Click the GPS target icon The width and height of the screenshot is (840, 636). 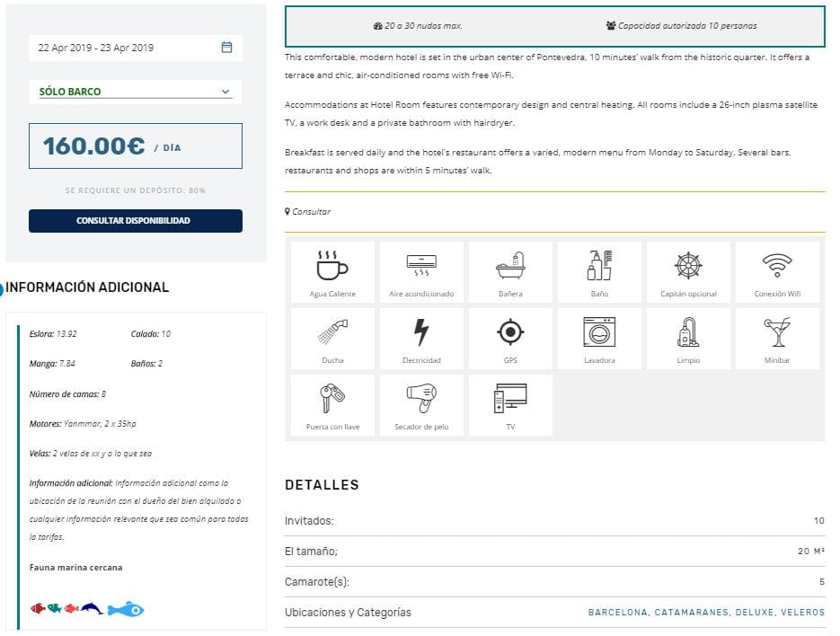click(510, 332)
